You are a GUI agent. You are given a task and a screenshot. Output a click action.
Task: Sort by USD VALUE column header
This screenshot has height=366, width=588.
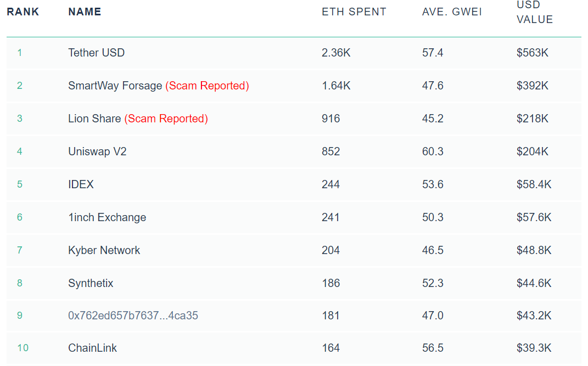pos(534,12)
